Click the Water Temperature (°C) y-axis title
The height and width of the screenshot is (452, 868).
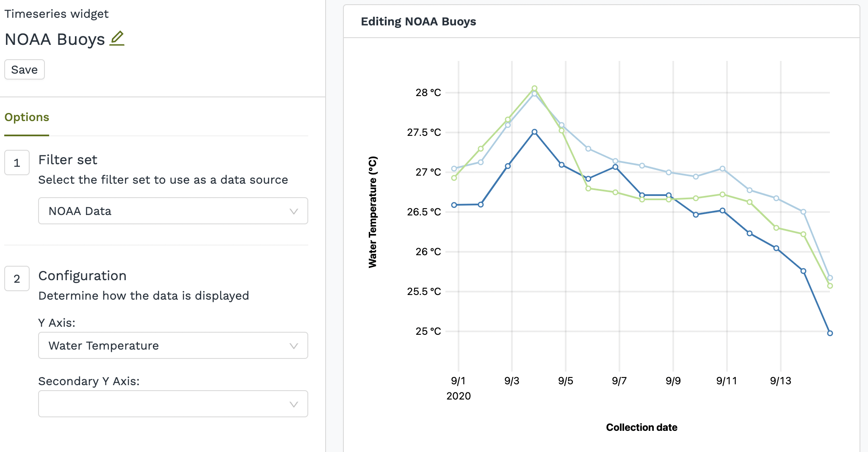[x=373, y=212]
